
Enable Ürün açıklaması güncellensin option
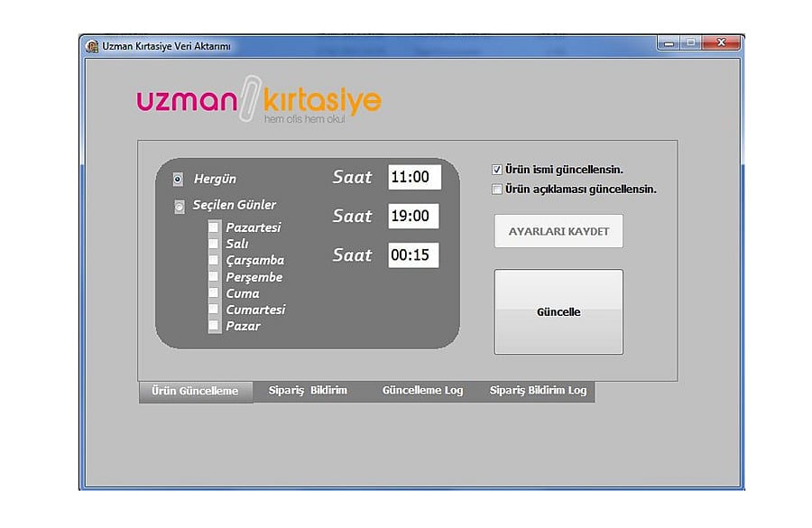[496, 190]
